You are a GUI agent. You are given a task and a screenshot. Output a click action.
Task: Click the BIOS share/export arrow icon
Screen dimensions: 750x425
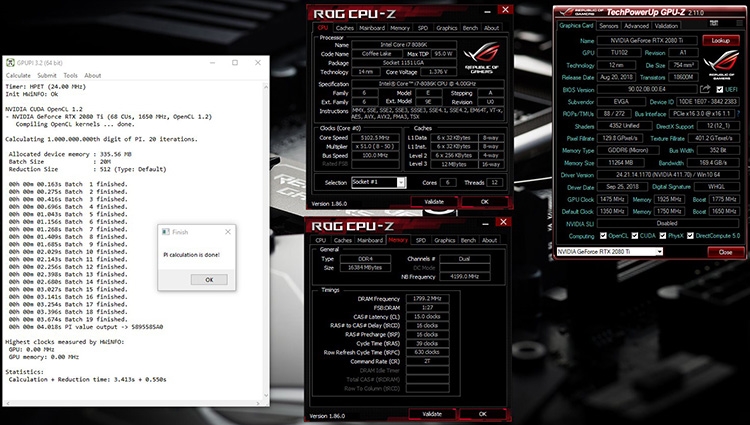(x=705, y=89)
